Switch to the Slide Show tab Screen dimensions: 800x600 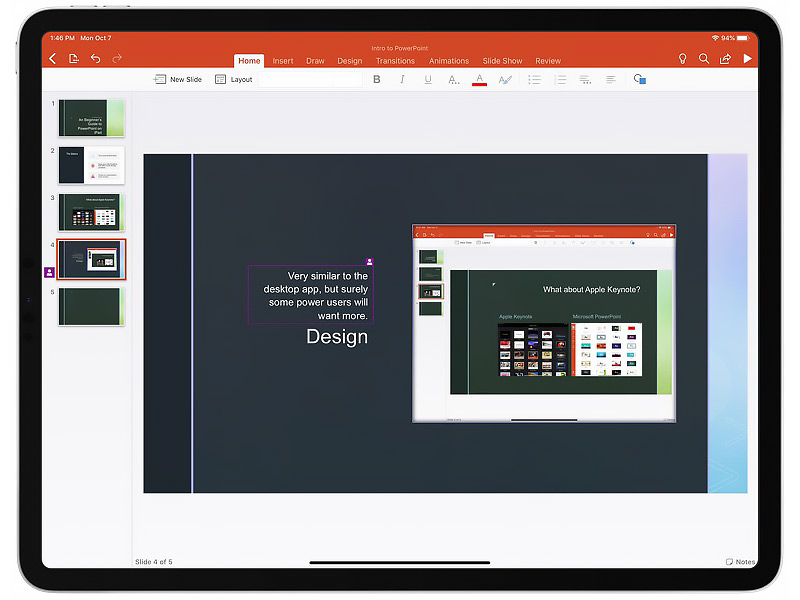click(503, 61)
